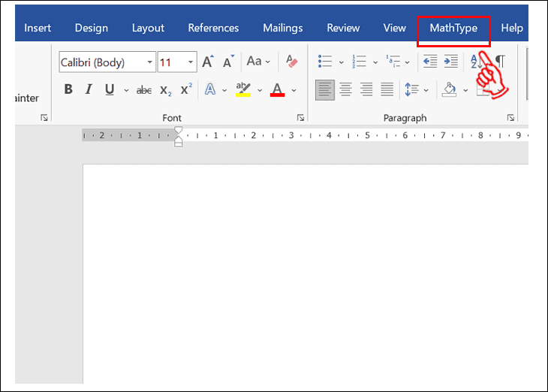Apply the text highlight pen icon
This screenshot has height=392, width=548.
(x=243, y=89)
